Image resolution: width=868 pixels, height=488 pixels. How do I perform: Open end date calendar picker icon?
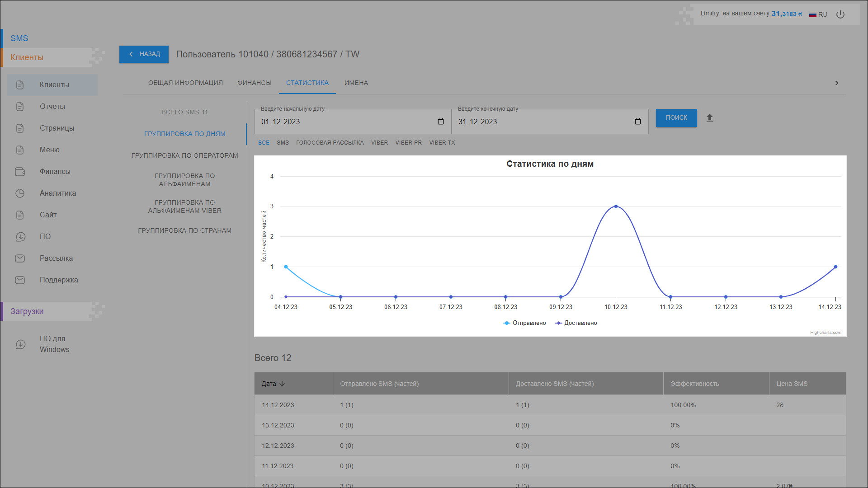[x=638, y=122]
